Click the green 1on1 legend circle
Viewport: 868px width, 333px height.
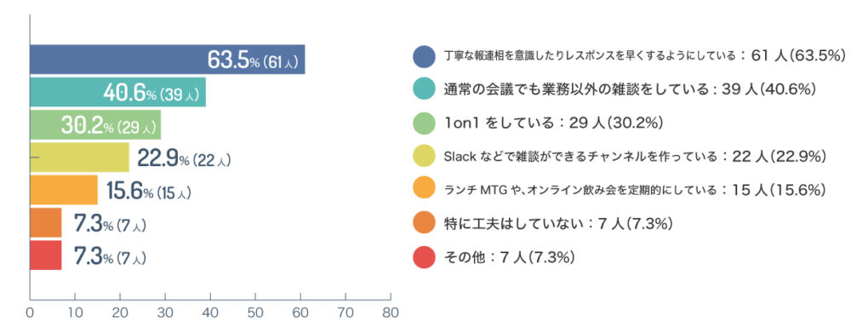tap(424, 123)
